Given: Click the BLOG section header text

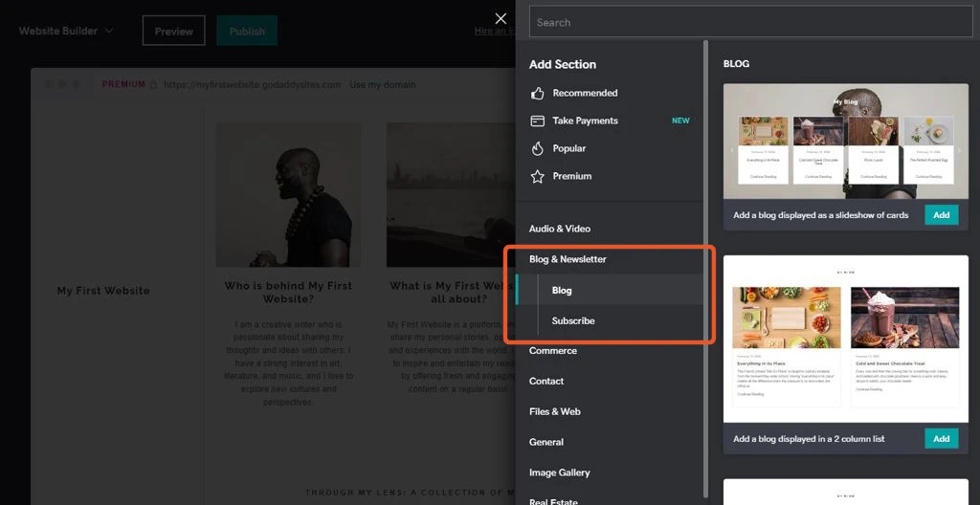Looking at the screenshot, I should tap(736, 64).
